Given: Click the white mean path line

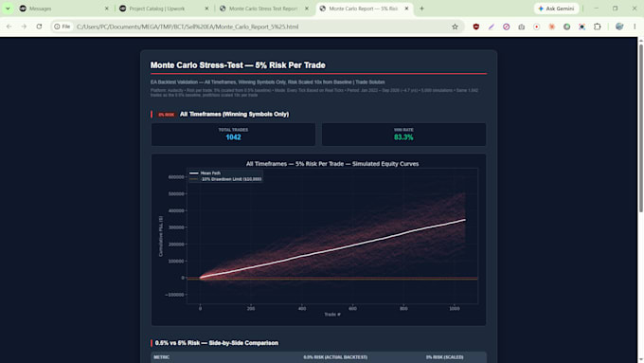Looking at the screenshot, I should tap(332, 248).
